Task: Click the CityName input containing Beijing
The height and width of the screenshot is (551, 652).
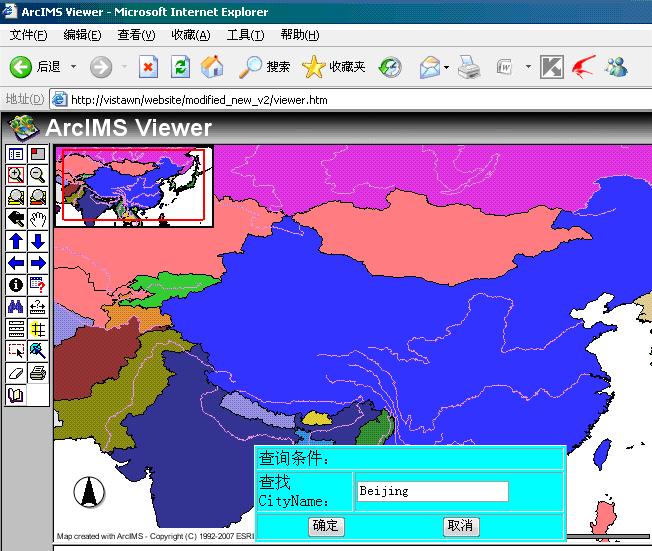Action: click(x=432, y=491)
